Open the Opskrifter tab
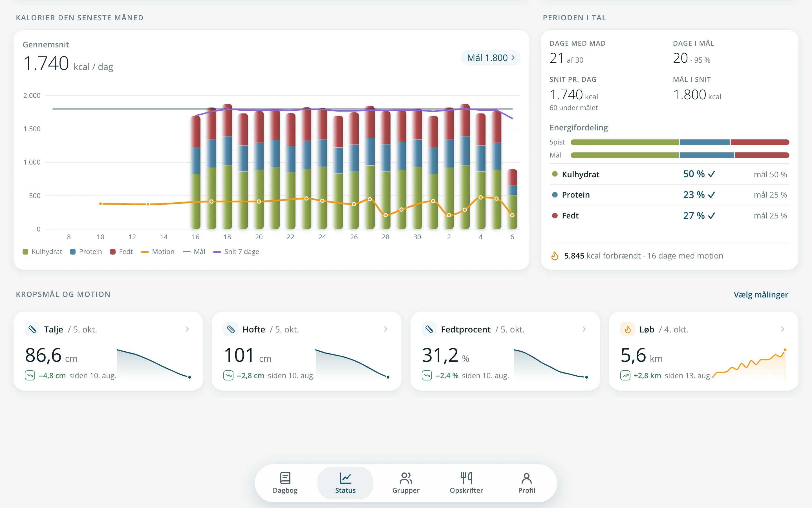Screen dimensions: 812x508 click(x=466, y=483)
